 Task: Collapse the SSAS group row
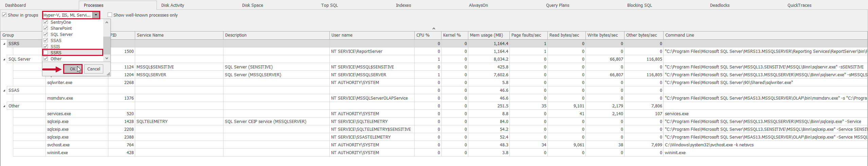4,90
